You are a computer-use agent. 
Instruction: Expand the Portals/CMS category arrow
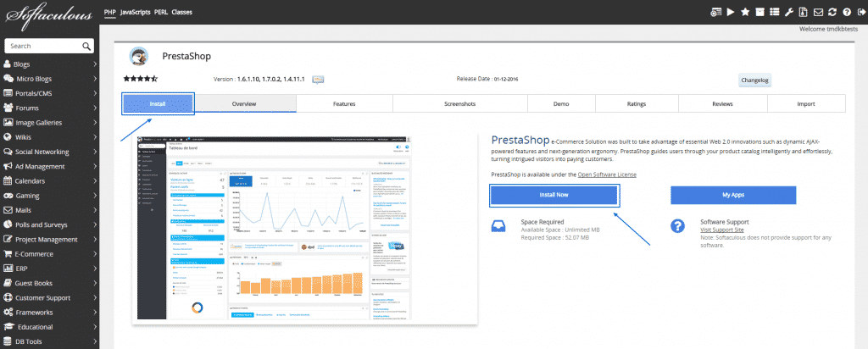point(95,93)
